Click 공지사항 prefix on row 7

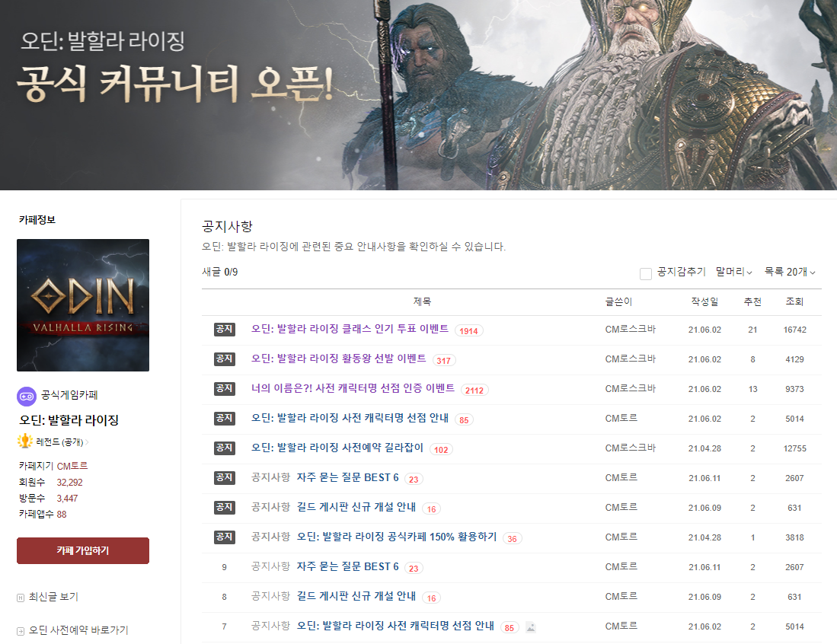click(270, 626)
